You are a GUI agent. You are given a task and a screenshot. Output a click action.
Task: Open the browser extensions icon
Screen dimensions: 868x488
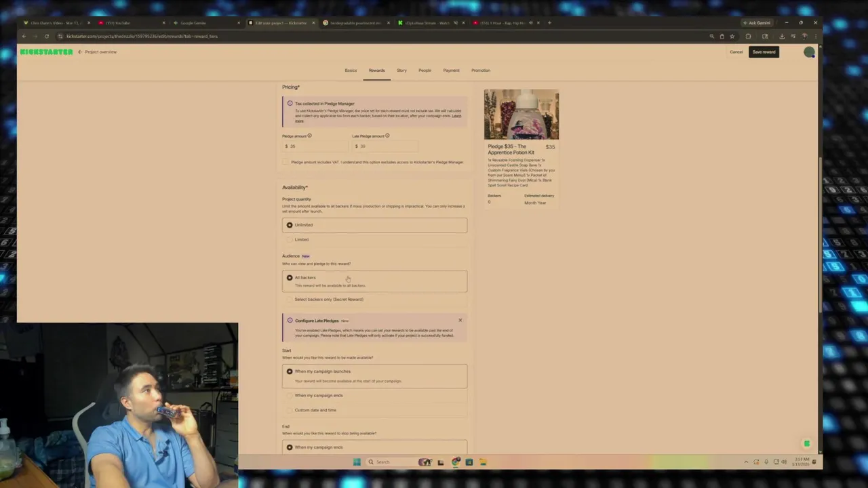[x=748, y=37]
